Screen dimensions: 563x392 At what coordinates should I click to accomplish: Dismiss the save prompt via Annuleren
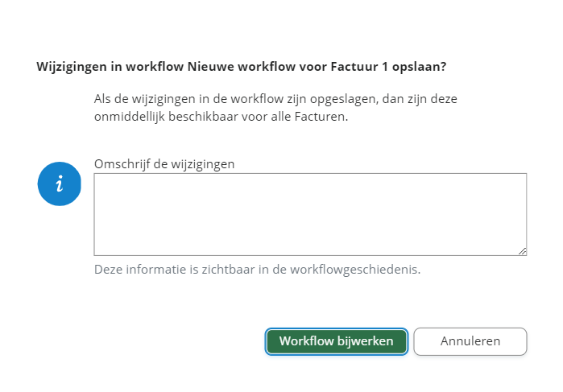[x=470, y=341]
